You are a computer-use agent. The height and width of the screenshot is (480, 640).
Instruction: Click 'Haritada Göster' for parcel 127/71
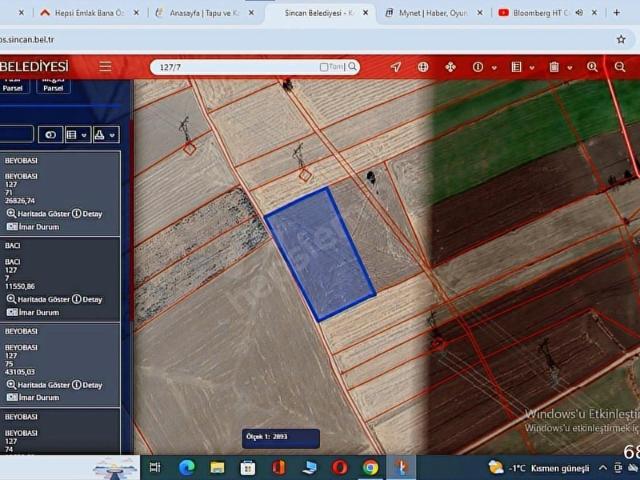coord(38,214)
